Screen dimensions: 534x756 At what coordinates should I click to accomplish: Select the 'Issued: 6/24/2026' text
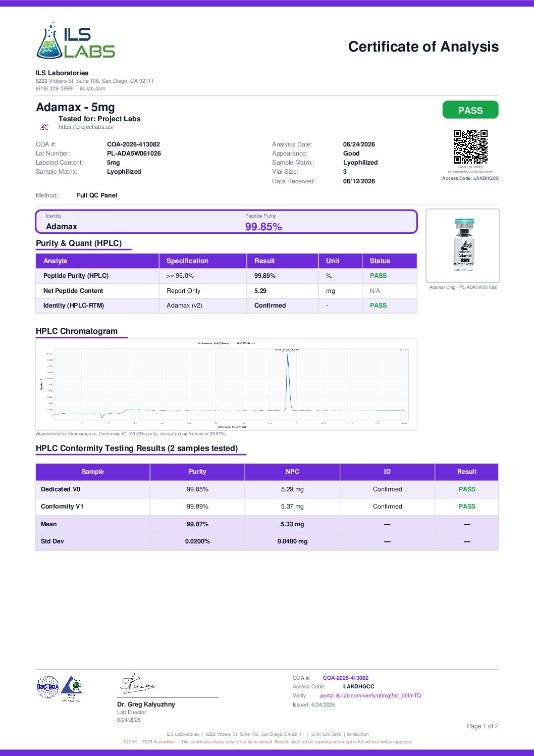pos(314,705)
